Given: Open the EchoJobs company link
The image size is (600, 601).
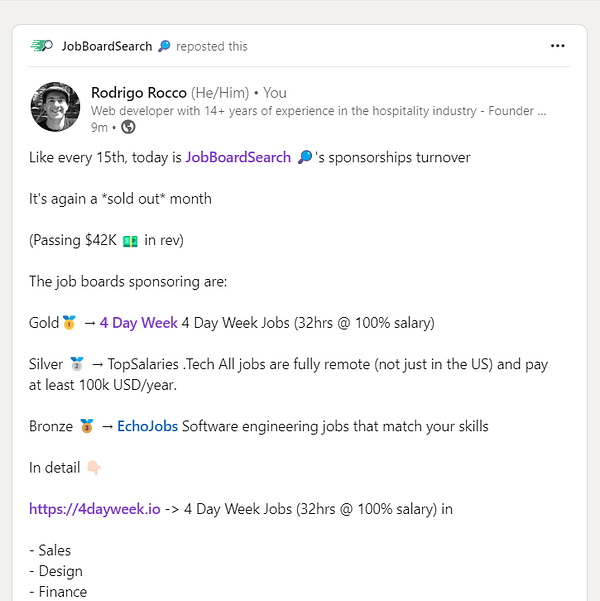Looking at the screenshot, I should pos(148,426).
